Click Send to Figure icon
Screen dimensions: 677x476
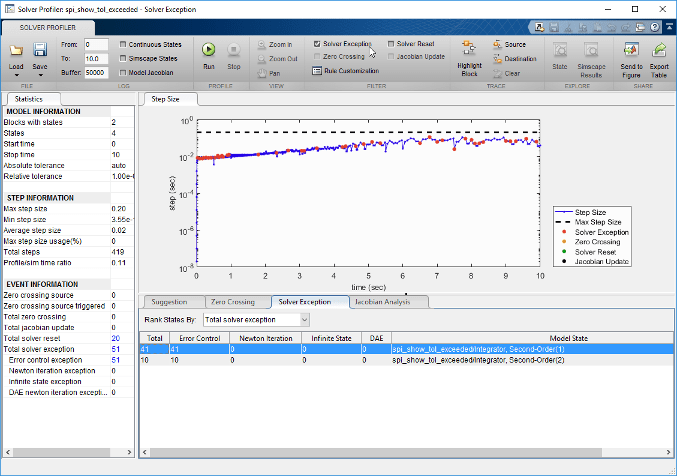632,50
